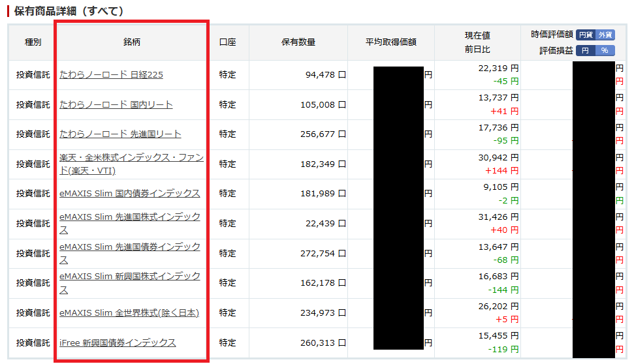Click the 現在値 header label
Viewport: 634px width, 364px height.
click(x=477, y=35)
